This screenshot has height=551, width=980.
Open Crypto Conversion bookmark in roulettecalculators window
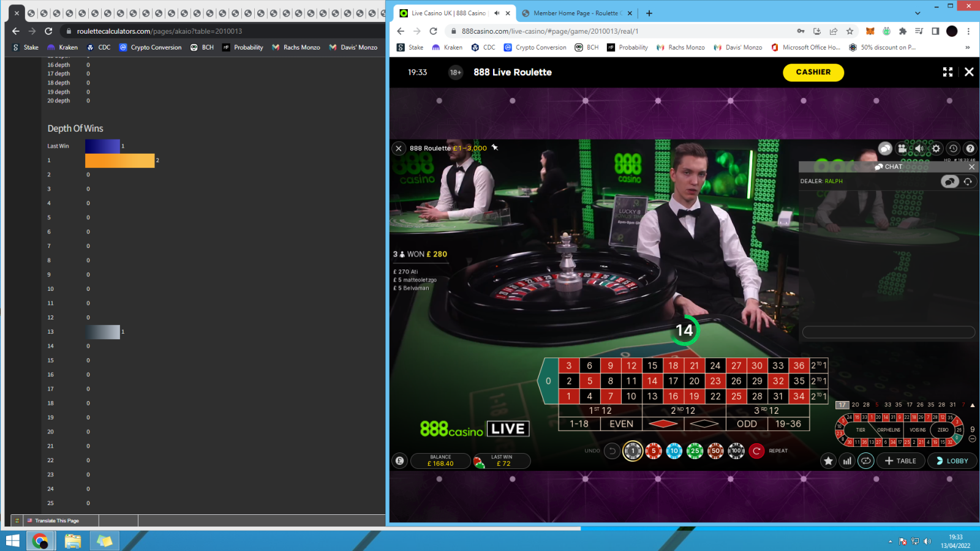(x=150, y=47)
